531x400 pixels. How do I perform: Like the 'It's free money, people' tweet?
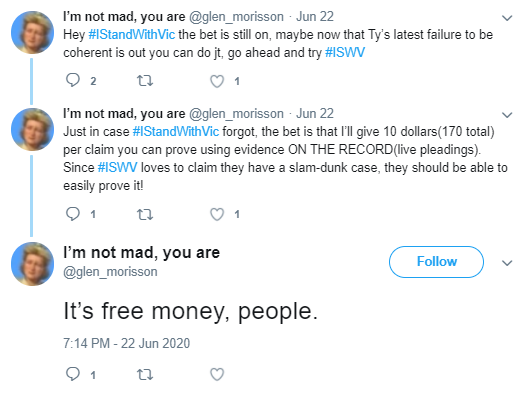[x=217, y=374]
